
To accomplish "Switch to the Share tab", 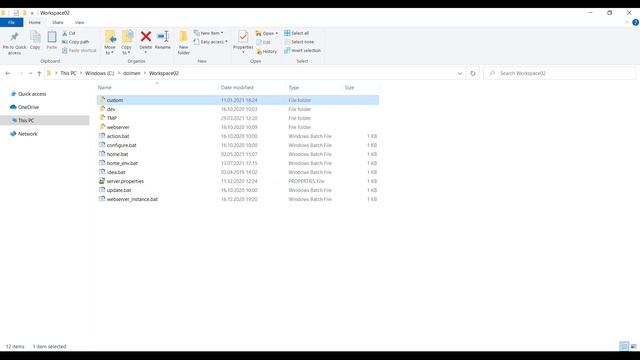I will [x=58, y=22].
